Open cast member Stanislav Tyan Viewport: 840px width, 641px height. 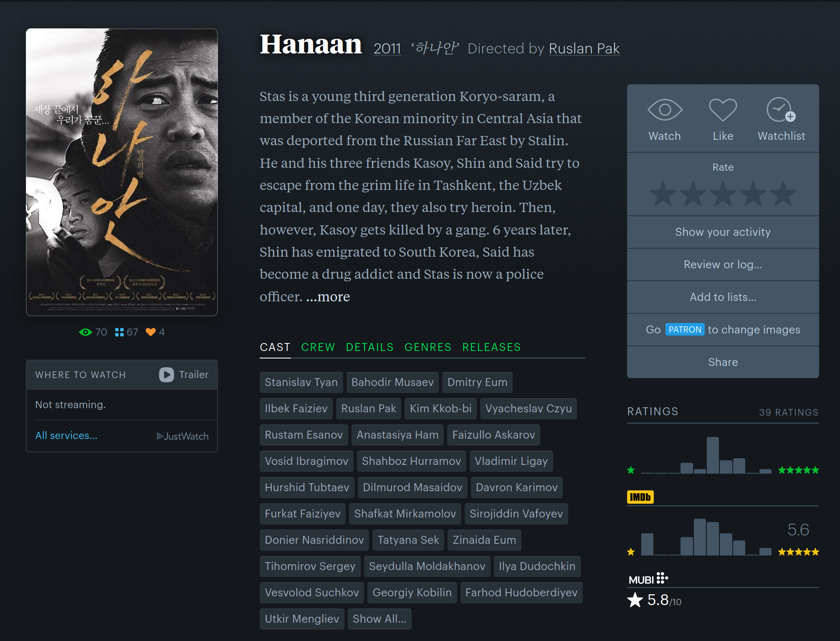tap(301, 382)
